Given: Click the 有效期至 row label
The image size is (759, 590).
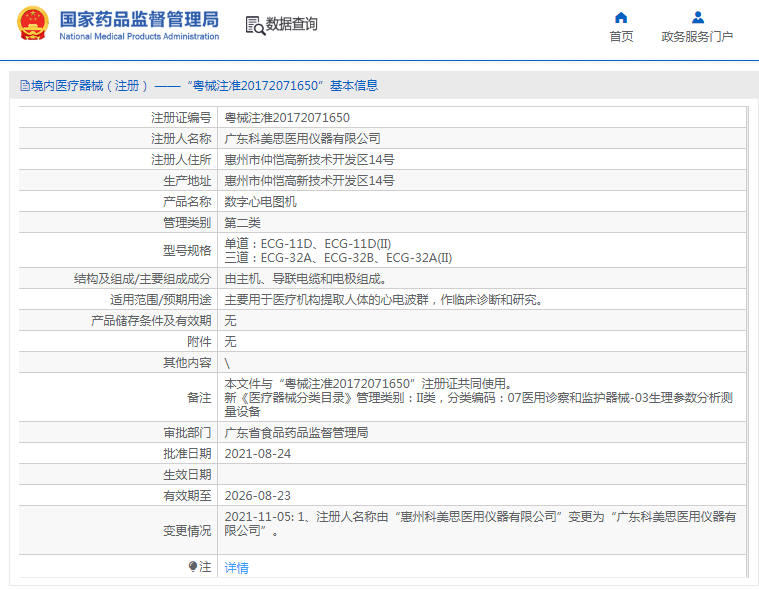Looking at the screenshot, I should tap(187, 496).
